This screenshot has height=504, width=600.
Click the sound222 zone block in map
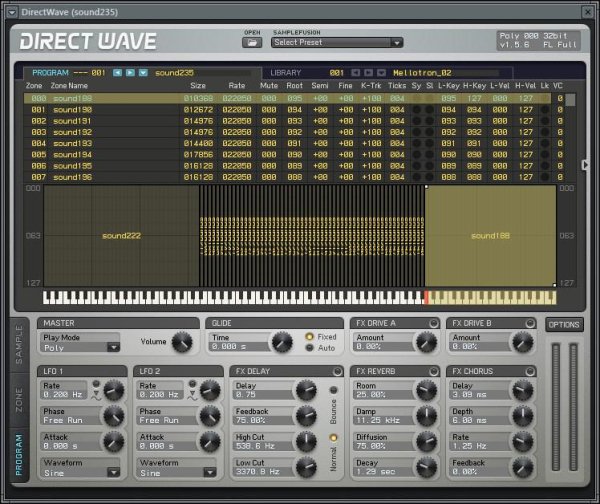click(121, 236)
